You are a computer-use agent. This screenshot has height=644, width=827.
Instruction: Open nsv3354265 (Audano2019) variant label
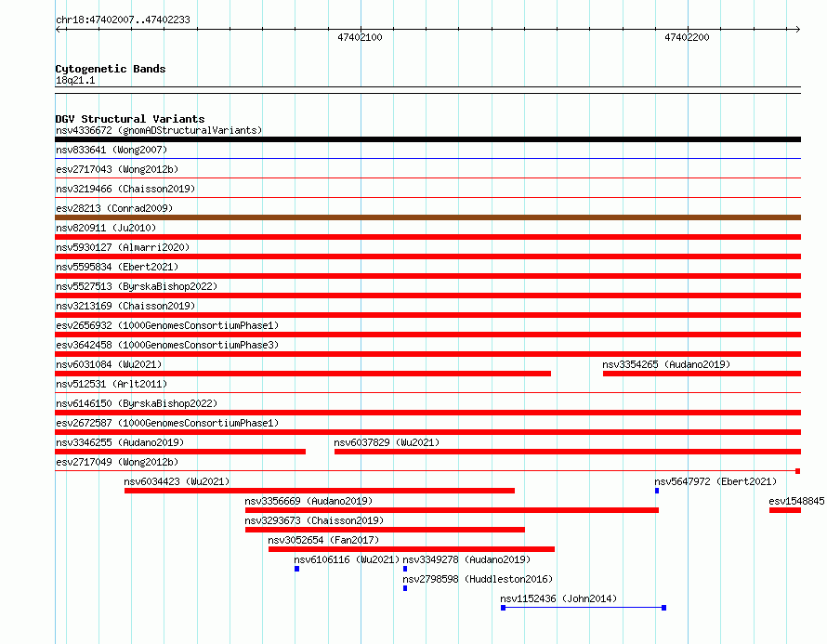[666, 364]
